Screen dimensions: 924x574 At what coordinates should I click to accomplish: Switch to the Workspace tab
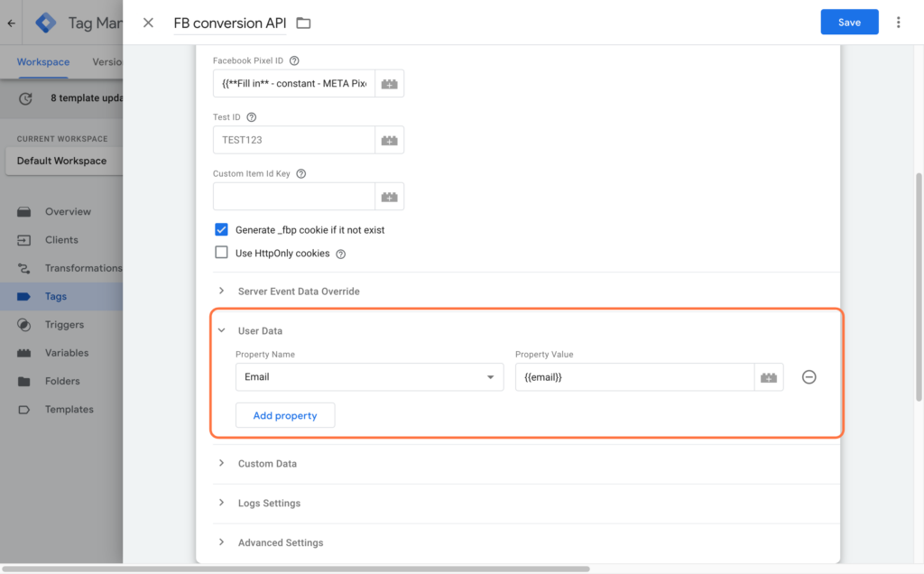(x=43, y=62)
